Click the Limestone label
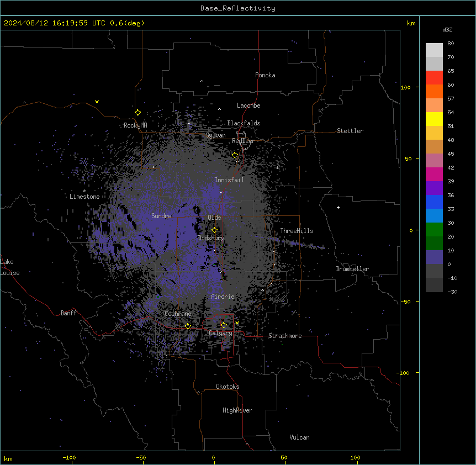The image size is (476, 465). (84, 197)
